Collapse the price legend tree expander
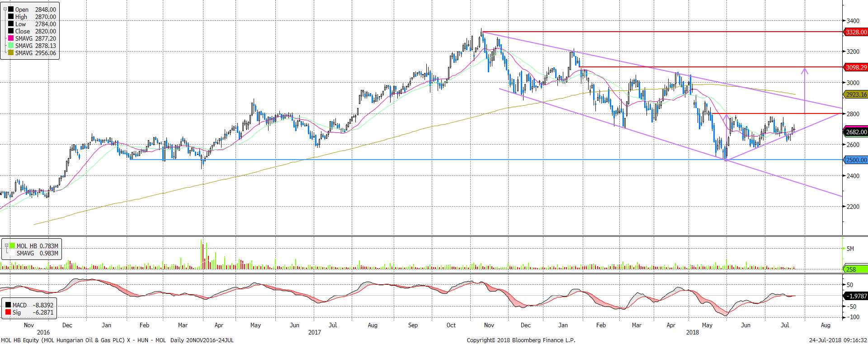868x344 pixels. point(5,9)
